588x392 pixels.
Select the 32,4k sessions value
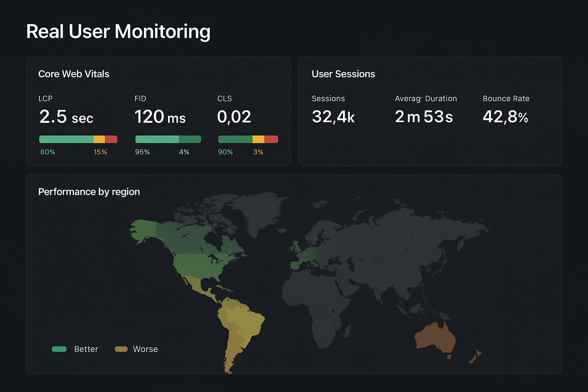coord(333,117)
